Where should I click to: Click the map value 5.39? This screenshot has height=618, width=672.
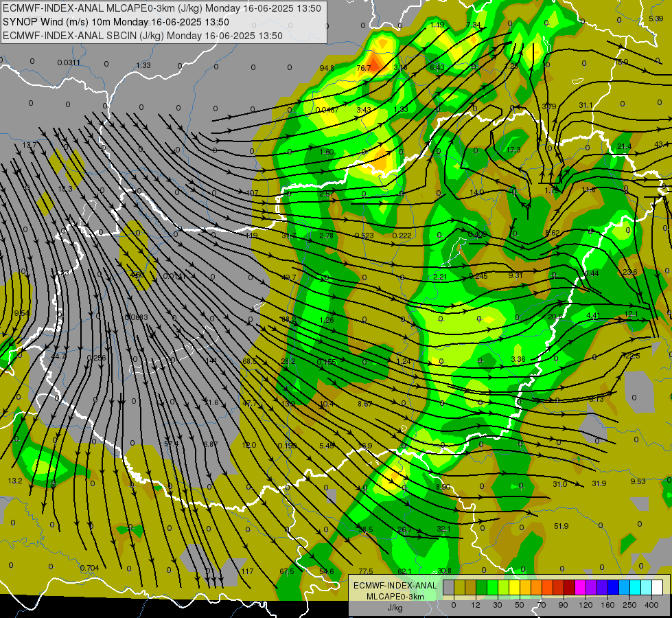[656, 19]
